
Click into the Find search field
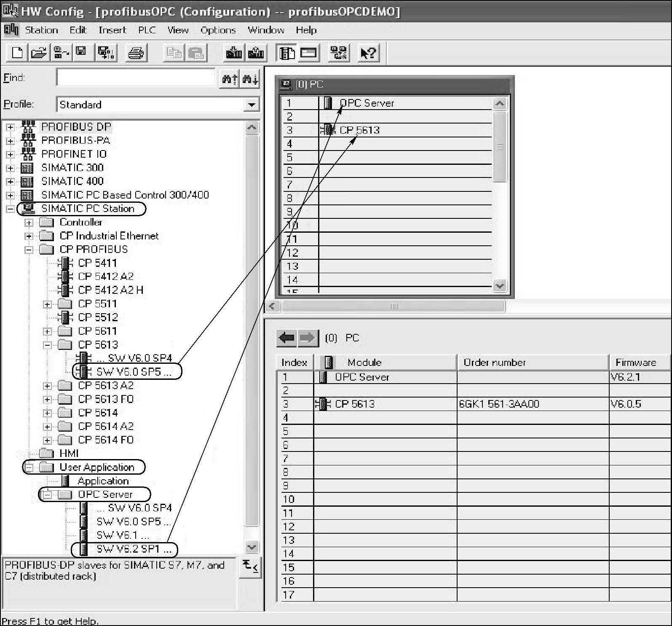[136, 78]
